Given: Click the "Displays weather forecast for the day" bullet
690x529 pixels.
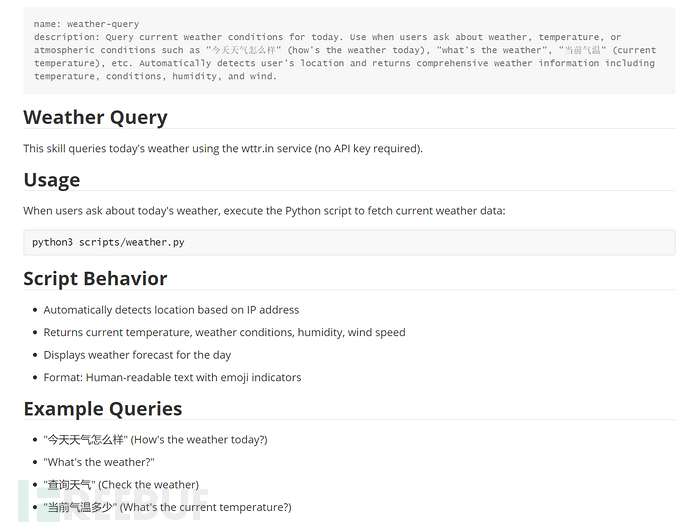Looking at the screenshot, I should (137, 355).
